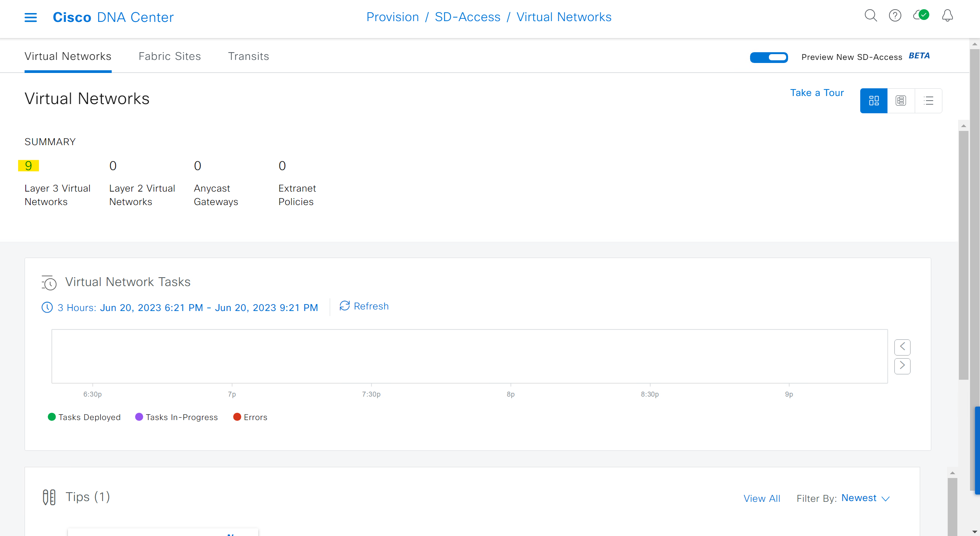Select the card view layout icon
The width and height of the screenshot is (980, 536).
[901, 100]
